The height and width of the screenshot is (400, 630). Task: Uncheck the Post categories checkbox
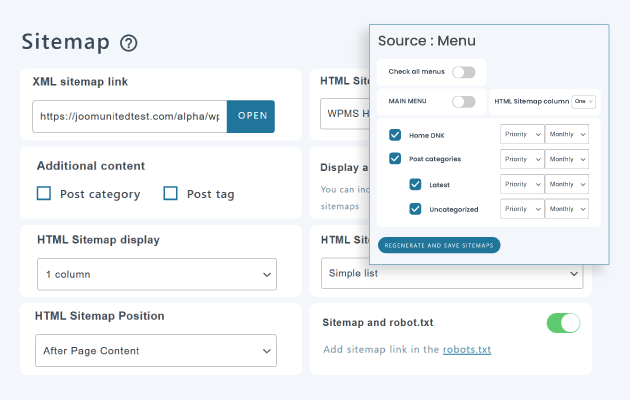(x=395, y=158)
